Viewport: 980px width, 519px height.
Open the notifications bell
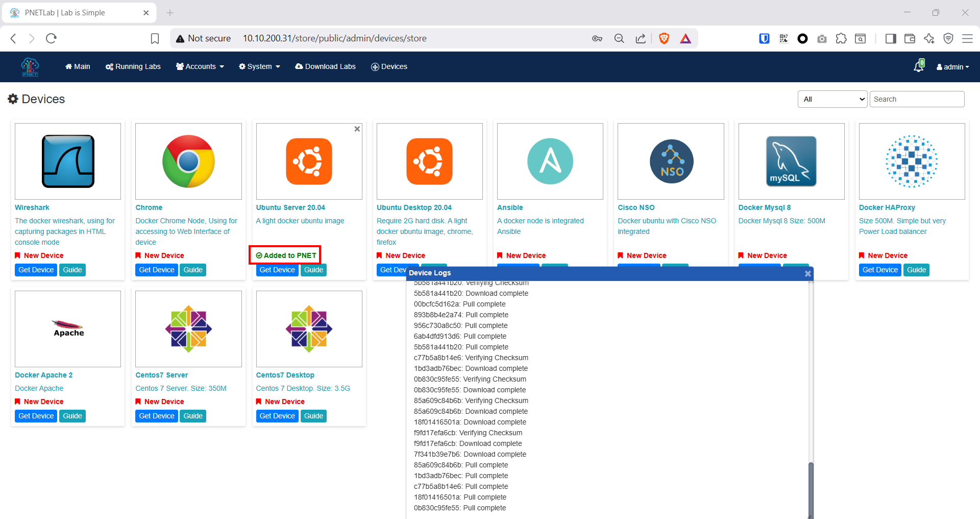coord(919,66)
